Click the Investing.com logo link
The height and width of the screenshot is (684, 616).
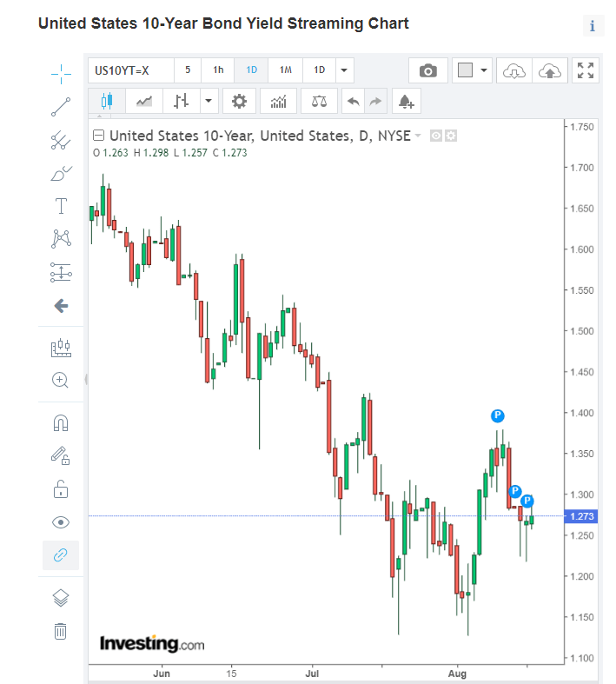click(x=152, y=643)
